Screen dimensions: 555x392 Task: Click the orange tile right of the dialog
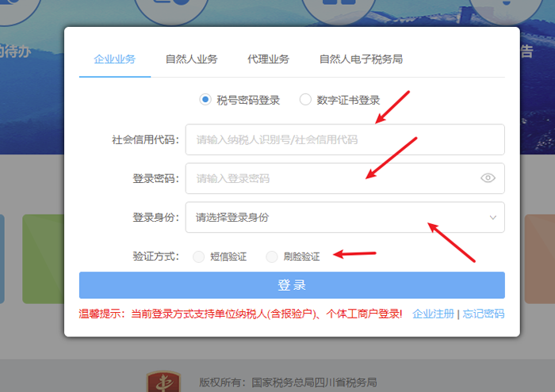pos(539,259)
